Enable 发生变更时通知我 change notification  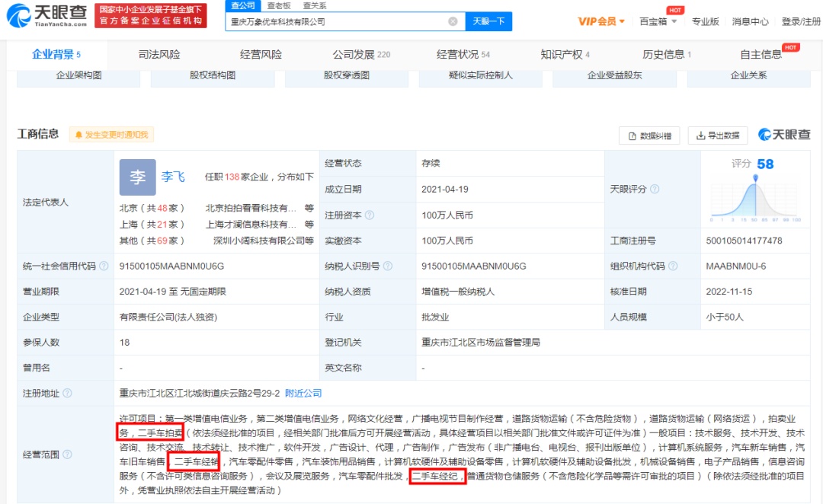(x=112, y=135)
